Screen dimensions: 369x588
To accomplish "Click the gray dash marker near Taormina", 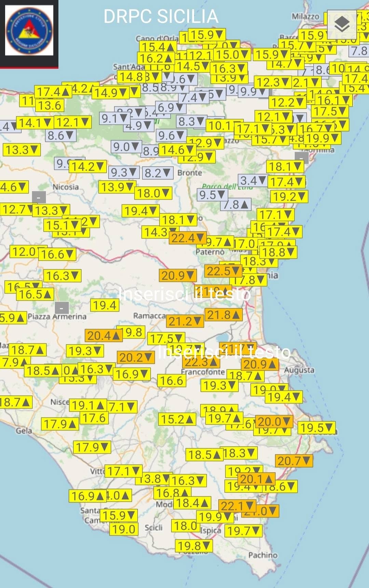I will point(301,158).
